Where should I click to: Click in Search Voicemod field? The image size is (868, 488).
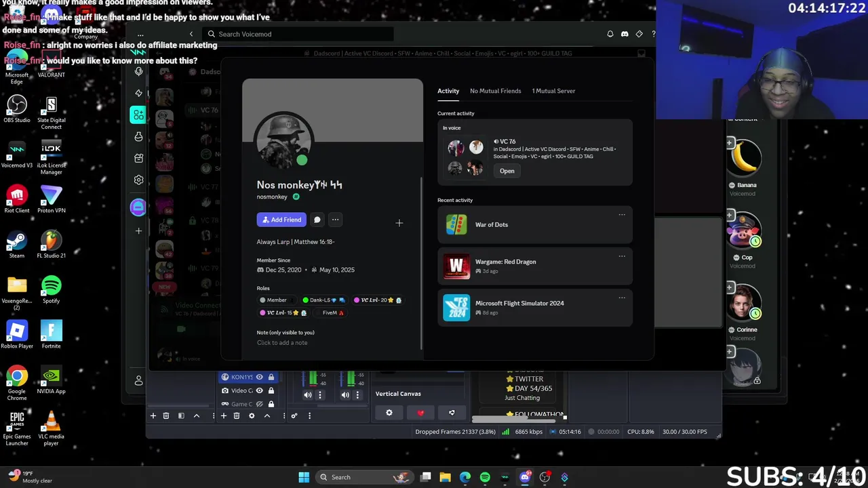(298, 34)
